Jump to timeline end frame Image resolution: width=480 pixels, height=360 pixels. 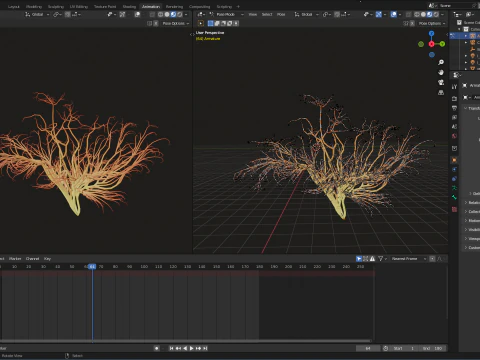coord(205,348)
